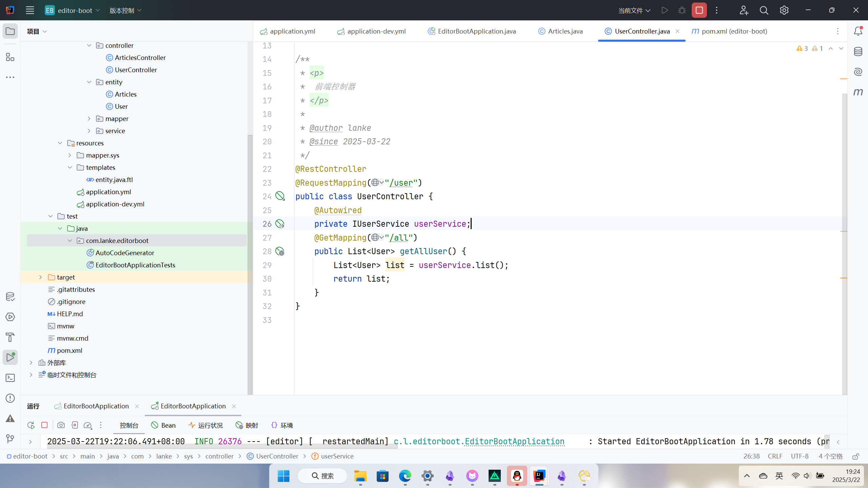Click the 4 个空格 indent setting
Viewport: 868px width, 488px height.
(x=830, y=456)
